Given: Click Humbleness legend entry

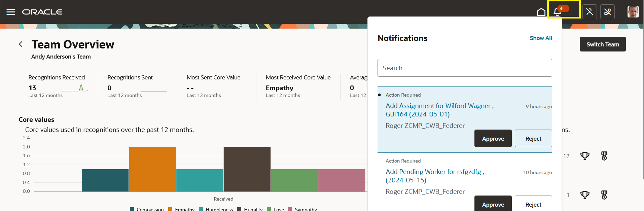Looking at the screenshot, I should pos(216,209).
